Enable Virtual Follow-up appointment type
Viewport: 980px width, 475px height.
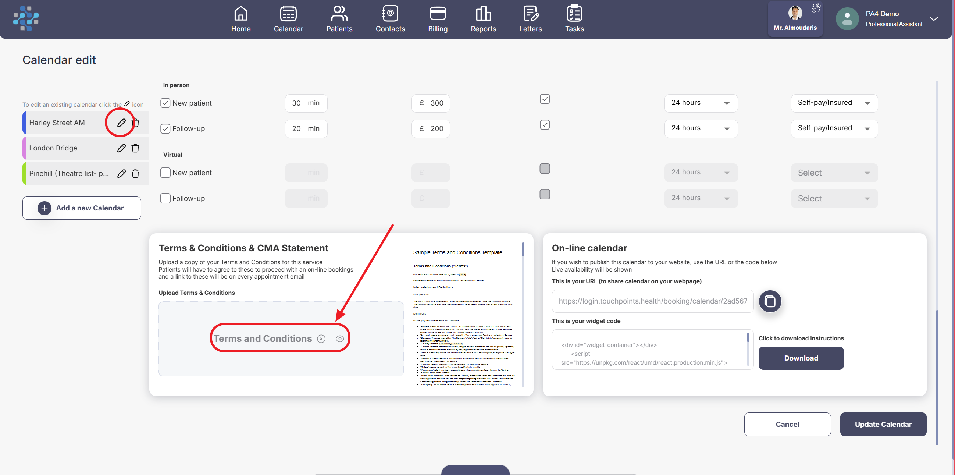click(x=165, y=198)
